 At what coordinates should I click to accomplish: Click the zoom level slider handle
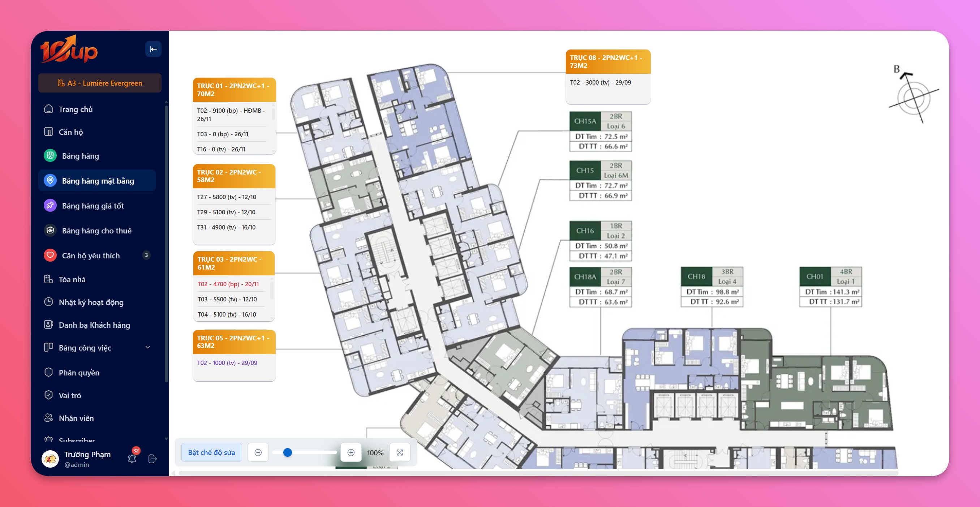tap(288, 452)
